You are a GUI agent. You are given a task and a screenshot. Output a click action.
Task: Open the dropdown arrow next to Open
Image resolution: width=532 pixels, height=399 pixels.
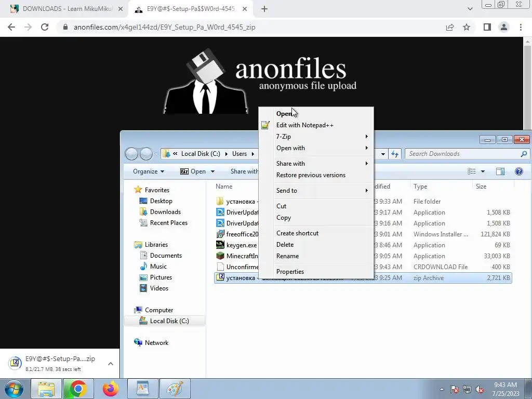[x=212, y=171]
